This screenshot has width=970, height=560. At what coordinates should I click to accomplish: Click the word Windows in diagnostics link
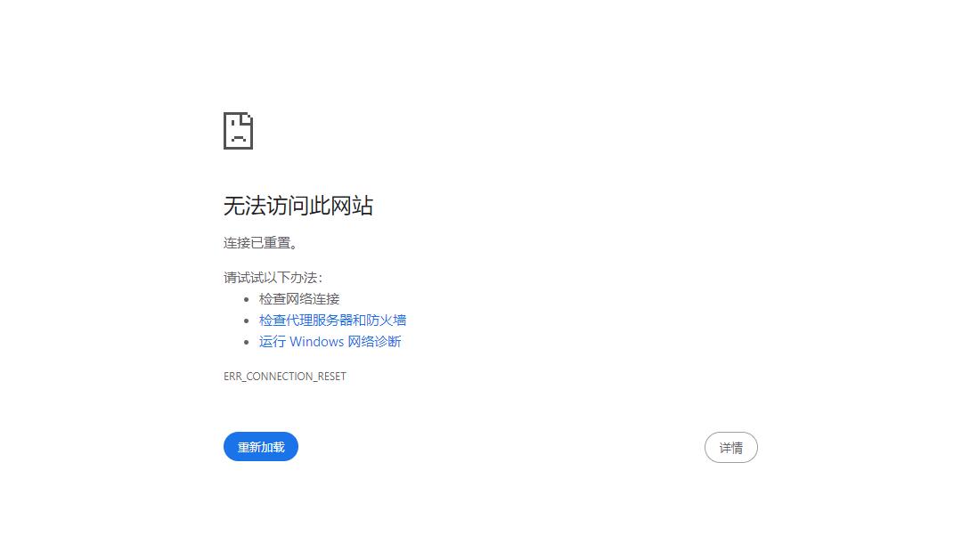(x=317, y=341)
